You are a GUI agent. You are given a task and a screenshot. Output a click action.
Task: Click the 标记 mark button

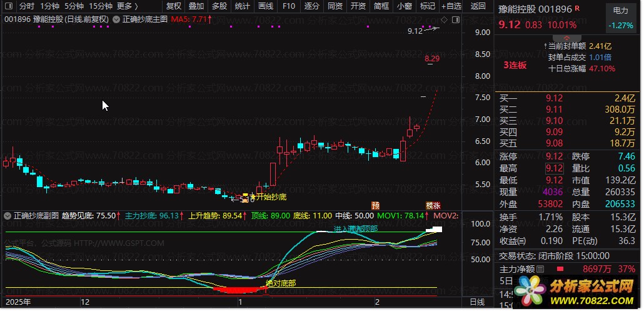[x=428, y=6]
